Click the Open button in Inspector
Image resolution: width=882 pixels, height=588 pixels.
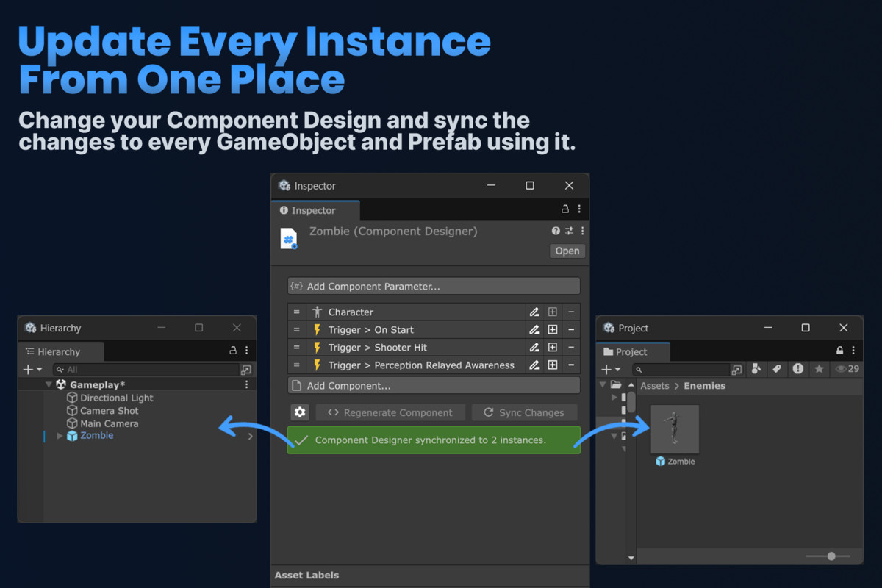(567, 251)
